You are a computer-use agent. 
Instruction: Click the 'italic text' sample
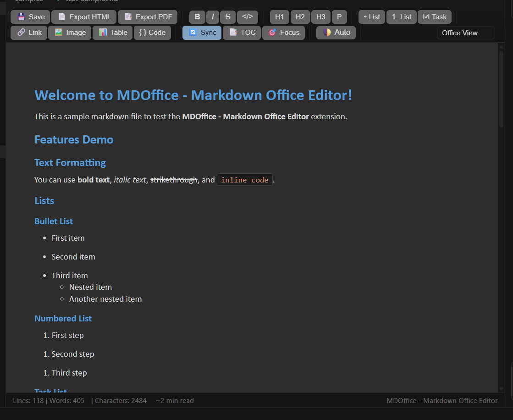[x=130, y=180]
